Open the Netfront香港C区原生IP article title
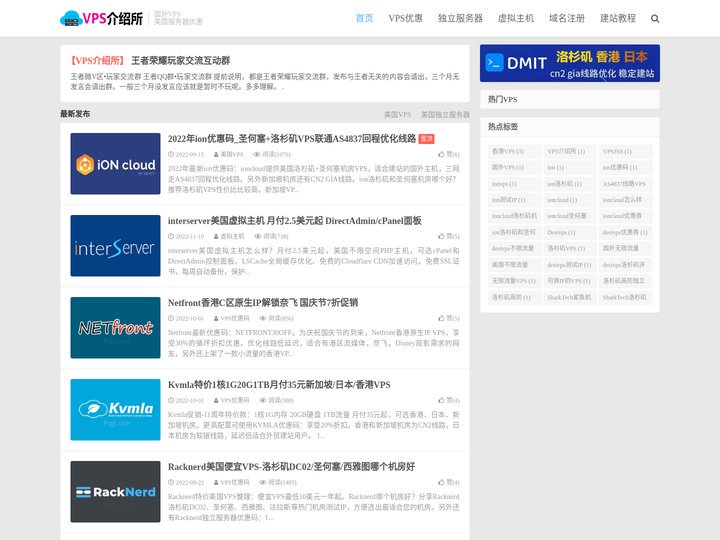Screen dimensions: 720x540 tap(263, 303)
